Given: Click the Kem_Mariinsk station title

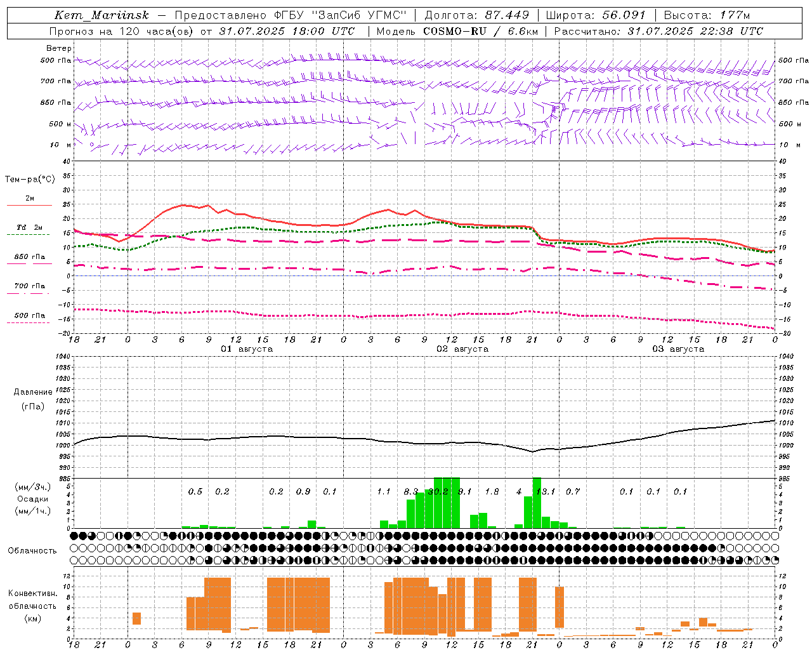Looking at the screenshot, I should click(x=101, y=15).
